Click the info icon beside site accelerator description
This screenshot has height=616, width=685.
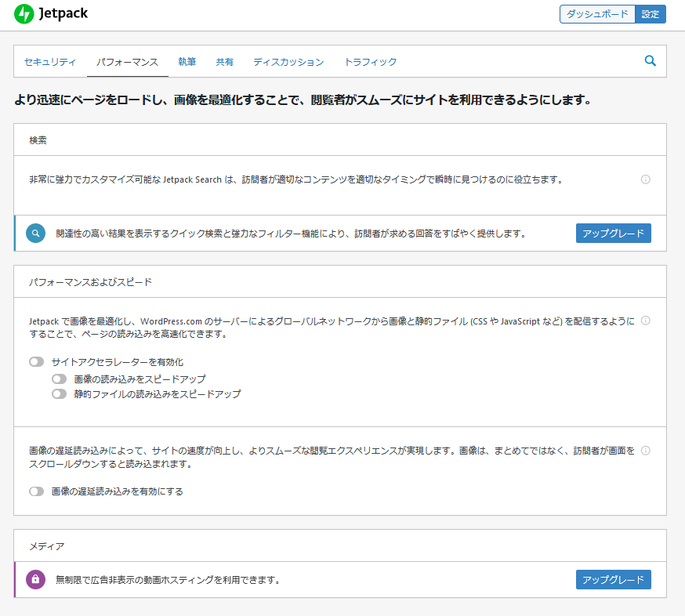point(646,321)
